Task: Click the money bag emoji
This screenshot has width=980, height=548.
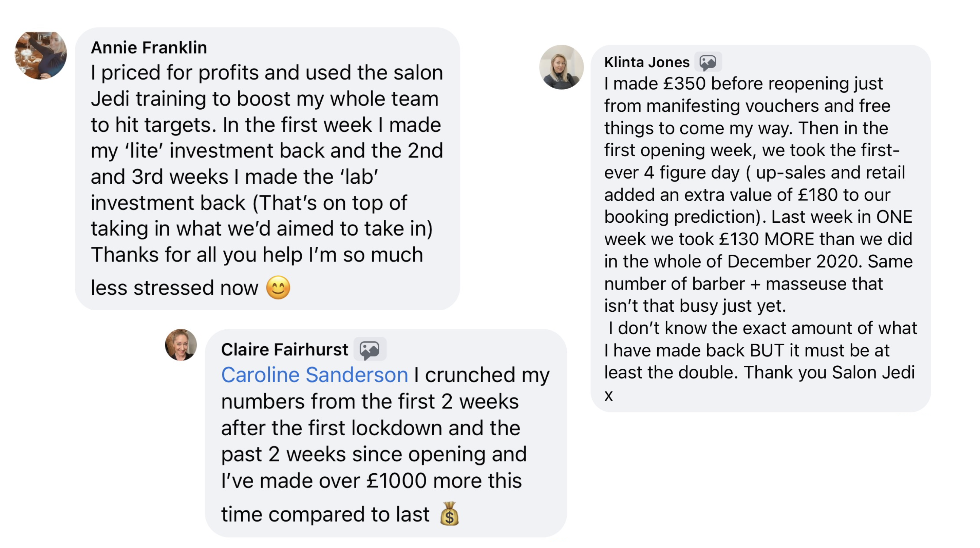Action: click(x=449, y=514)
